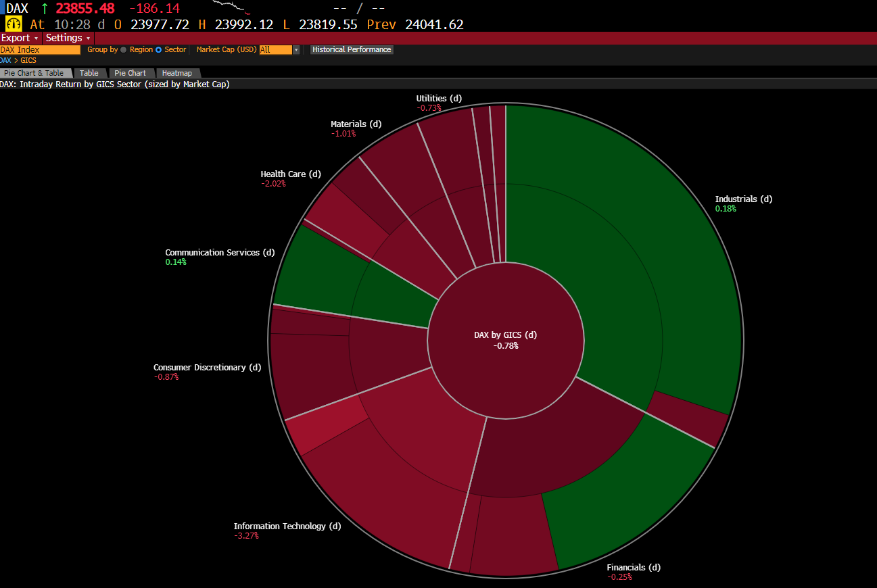
Task: Click the DAX breadcrumb link
Action: 5,61
